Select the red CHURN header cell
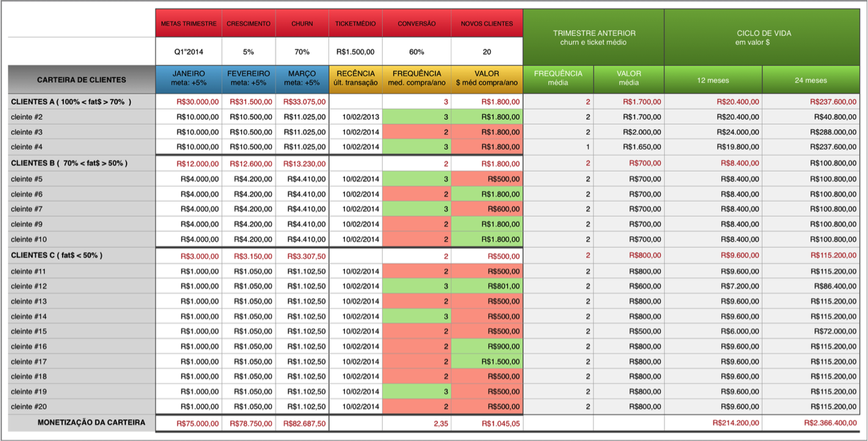The image size is (868, 441). (302, 23)
